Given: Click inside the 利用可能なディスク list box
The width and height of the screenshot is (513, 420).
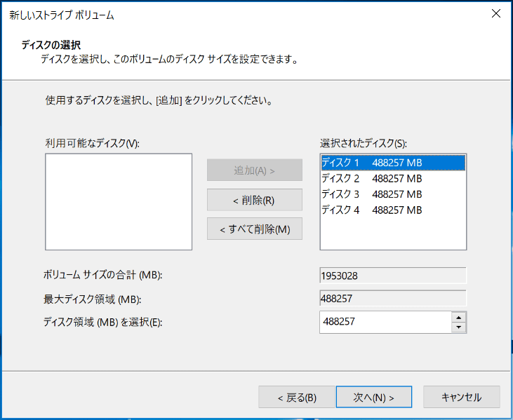Looking at the screenshot, I should 119,202.
